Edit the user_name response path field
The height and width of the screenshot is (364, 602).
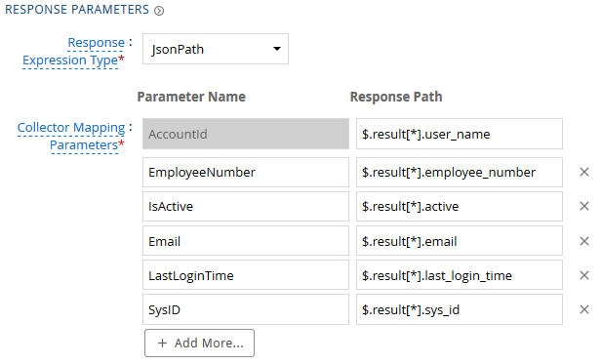(460, 134)
